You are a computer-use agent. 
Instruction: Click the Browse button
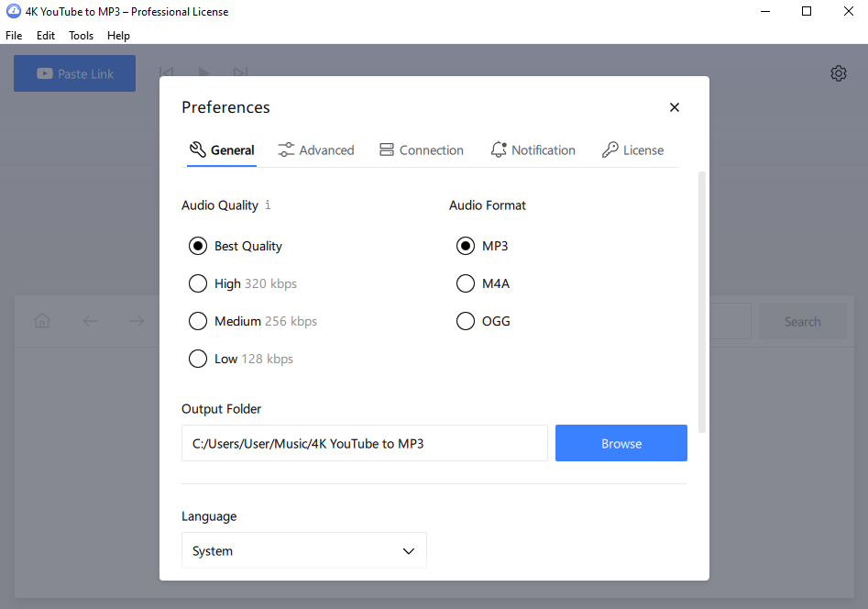click(621, 443)
